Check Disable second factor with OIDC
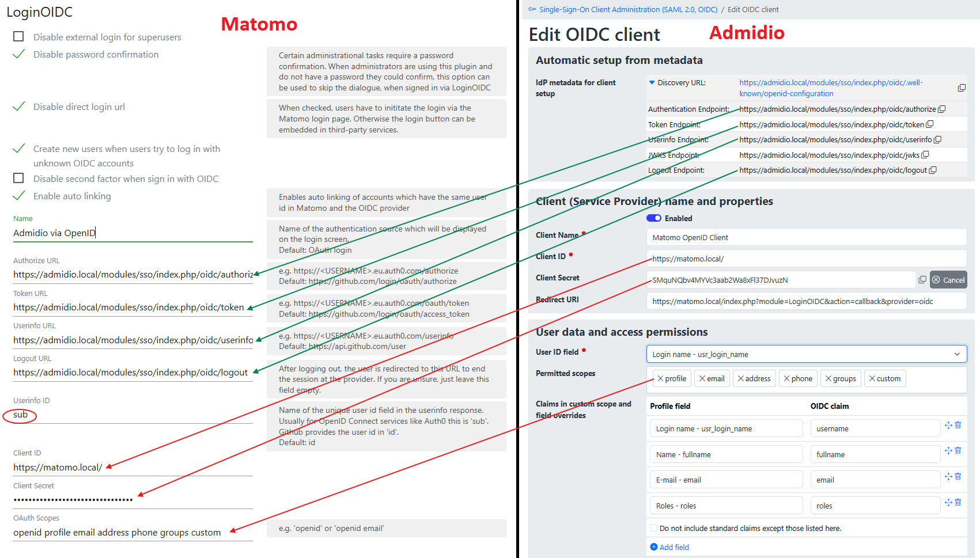Screen dimensions: 980x558 click(x=18, y=179)
